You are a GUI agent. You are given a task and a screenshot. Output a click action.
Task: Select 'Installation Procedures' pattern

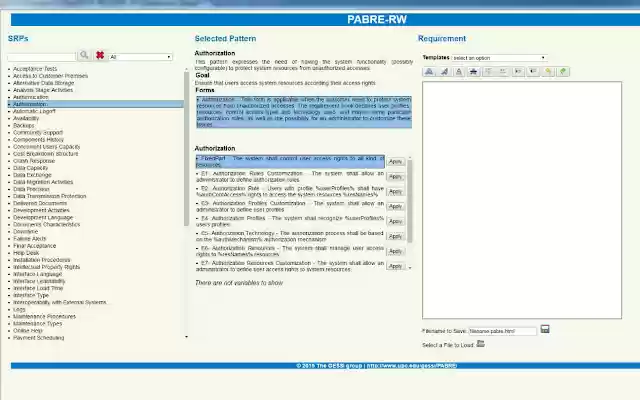(x=42, y=260)
